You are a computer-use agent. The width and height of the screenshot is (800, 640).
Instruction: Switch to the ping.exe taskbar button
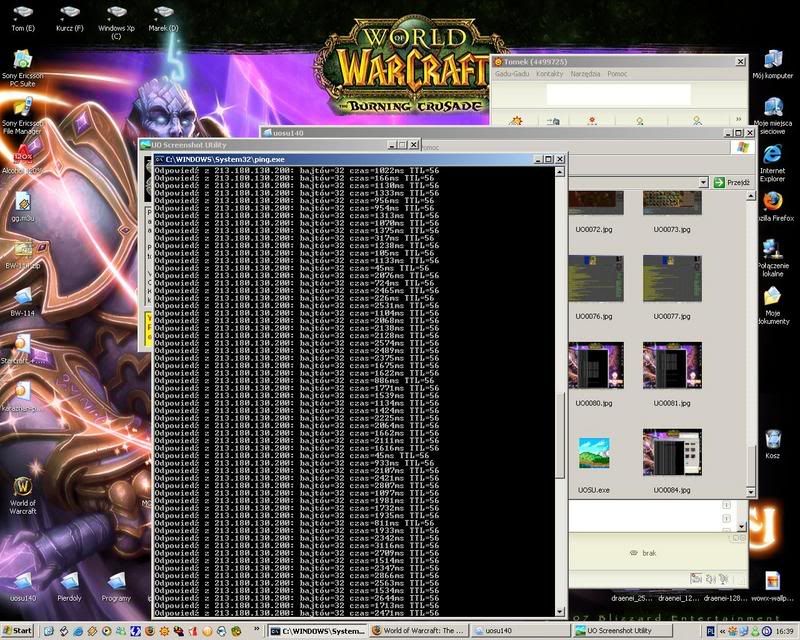(x=317, y=631)
